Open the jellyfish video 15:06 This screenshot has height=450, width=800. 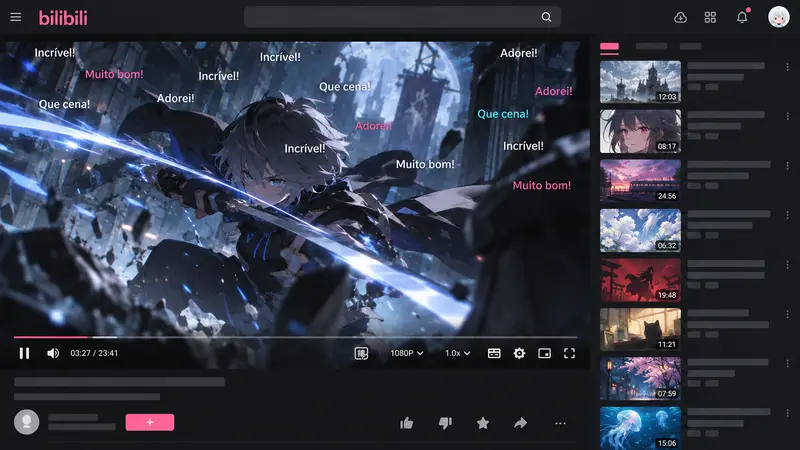(640, 428)
